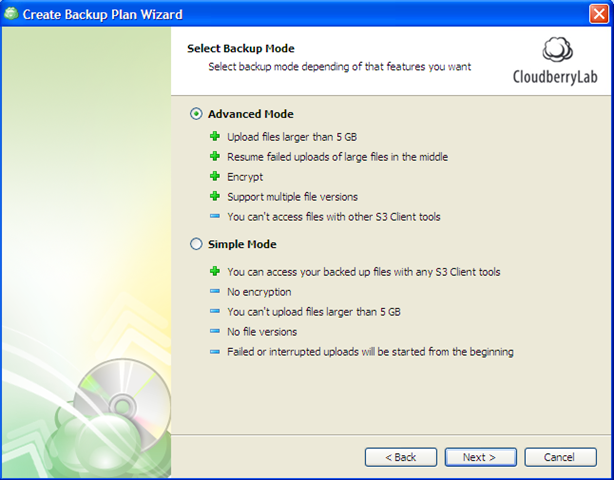Click 'Resume failed uploads of large files in the middle'

click(x=338, y=157)
